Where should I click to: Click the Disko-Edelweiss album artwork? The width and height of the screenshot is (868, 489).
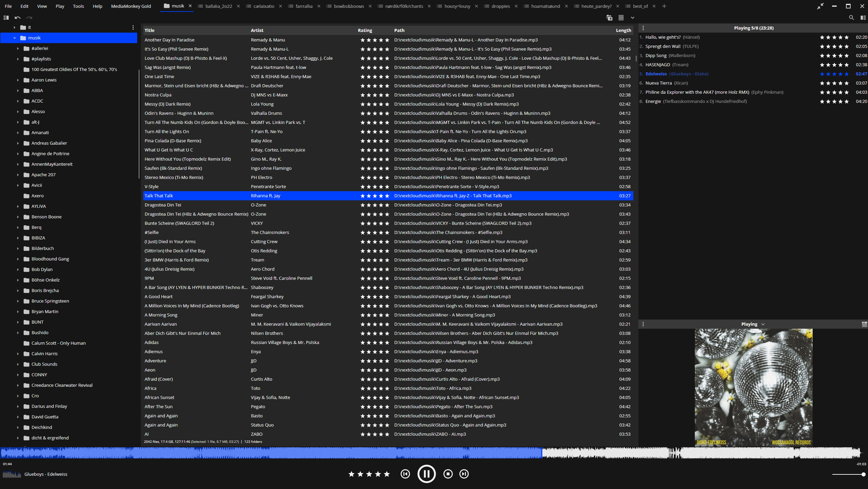pos(754,387)
